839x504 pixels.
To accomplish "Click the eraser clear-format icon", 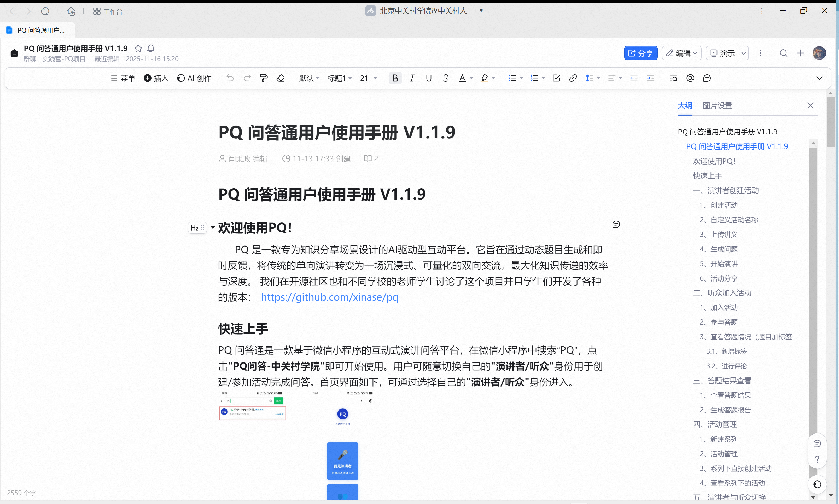I will [281, 78].
